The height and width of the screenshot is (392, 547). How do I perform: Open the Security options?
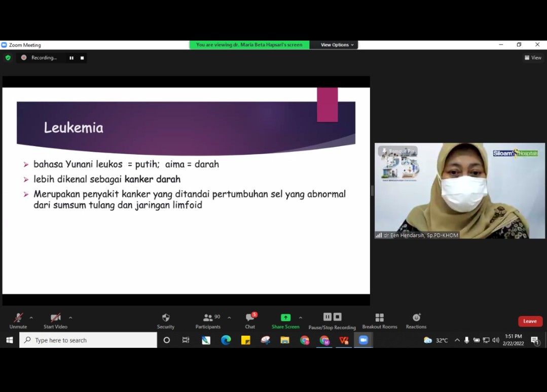click(165, 320)
